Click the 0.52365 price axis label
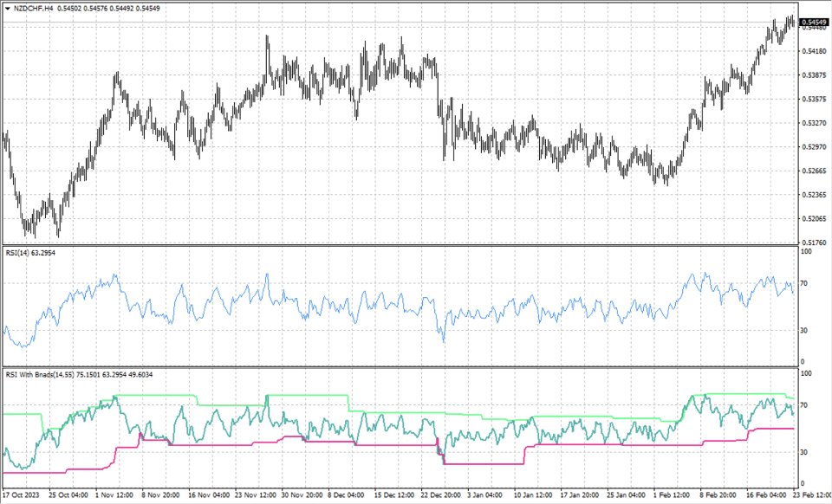 pyautogui.click(x=814, y=195)
